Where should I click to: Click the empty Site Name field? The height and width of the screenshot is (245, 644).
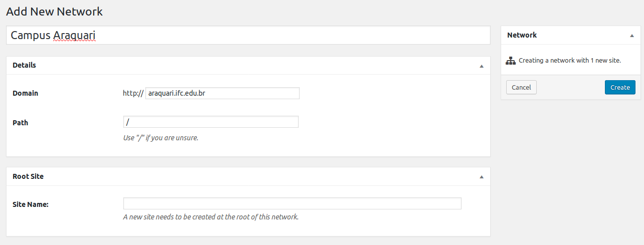click(292, 203)
